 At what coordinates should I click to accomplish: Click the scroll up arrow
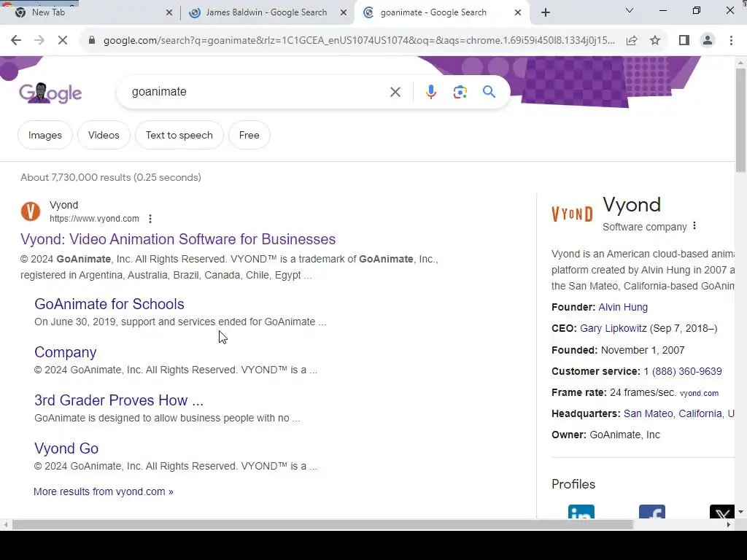[740, 63]
